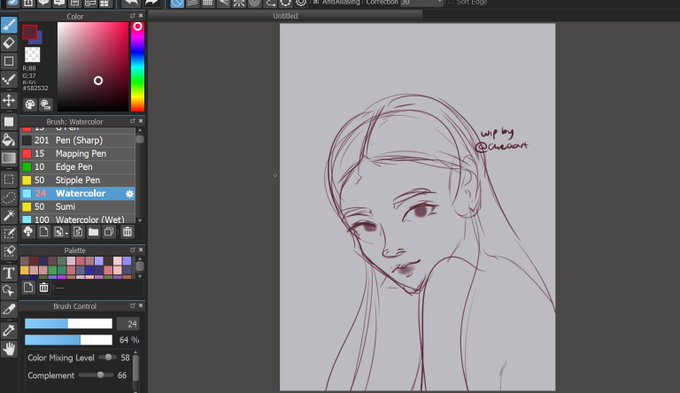This screenshot has width=680, height=393.
Task: Click the brush size value field
Action: [x=128, y=324]
